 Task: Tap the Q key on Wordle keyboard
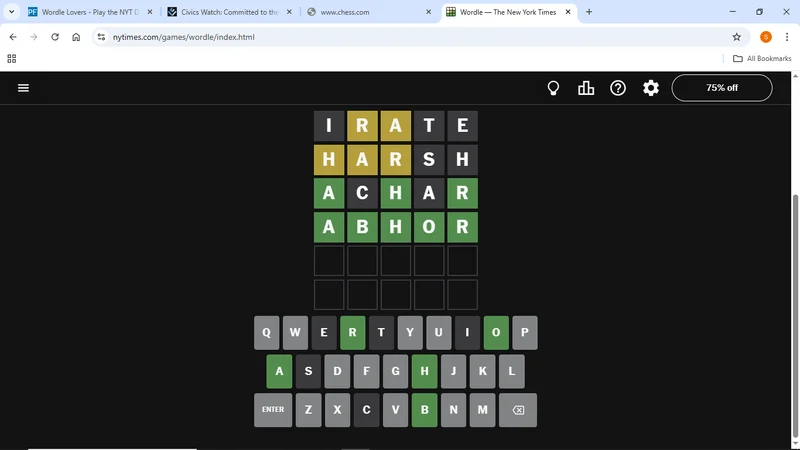click(x=266, y=333)
